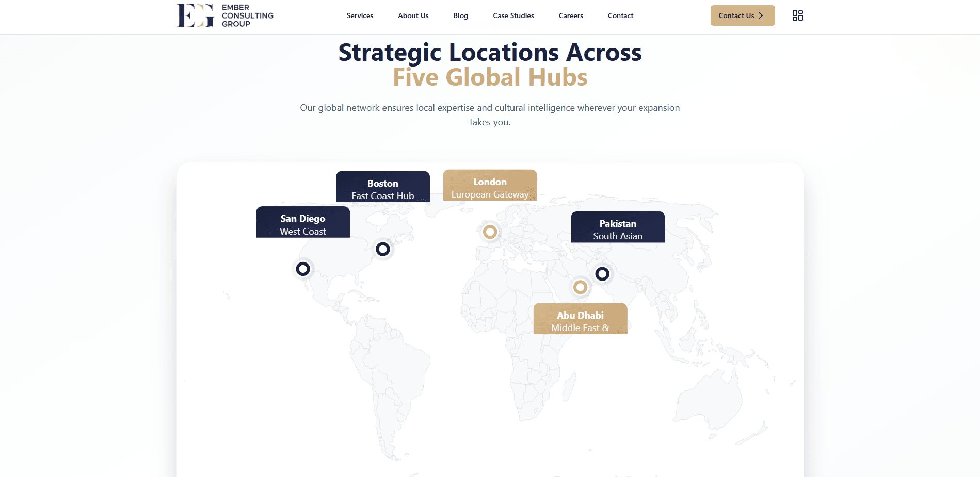
Task: Click the Boston East Coast Hub label
Action: [383, 187]
